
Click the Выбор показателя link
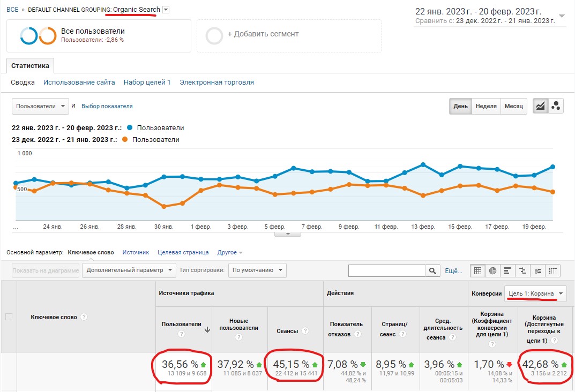107,106
